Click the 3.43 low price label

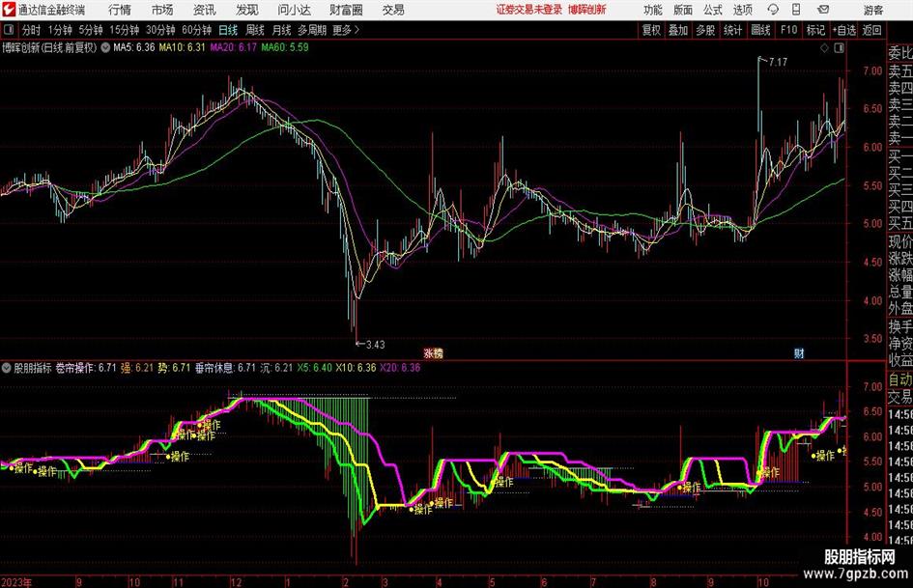point(376,345)
